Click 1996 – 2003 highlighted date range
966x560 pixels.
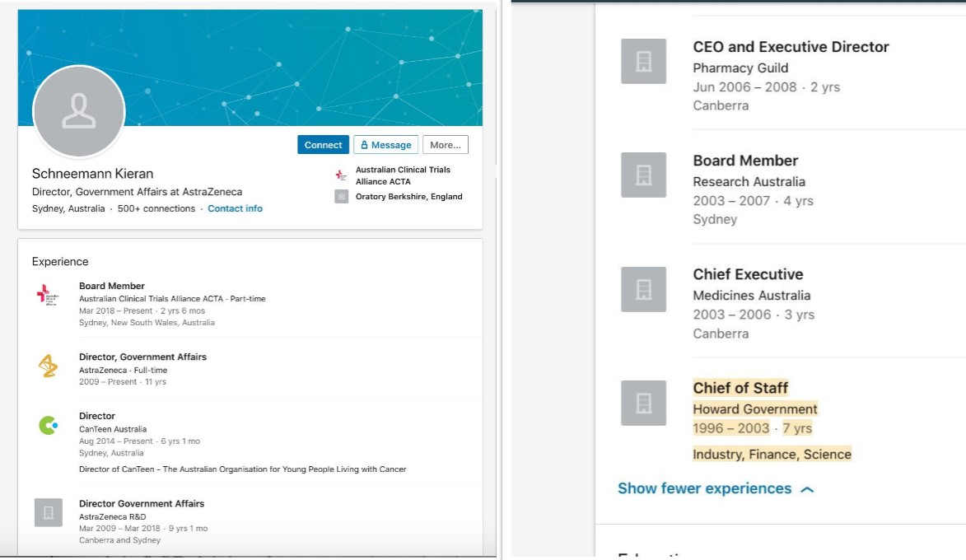coord(731,428)
